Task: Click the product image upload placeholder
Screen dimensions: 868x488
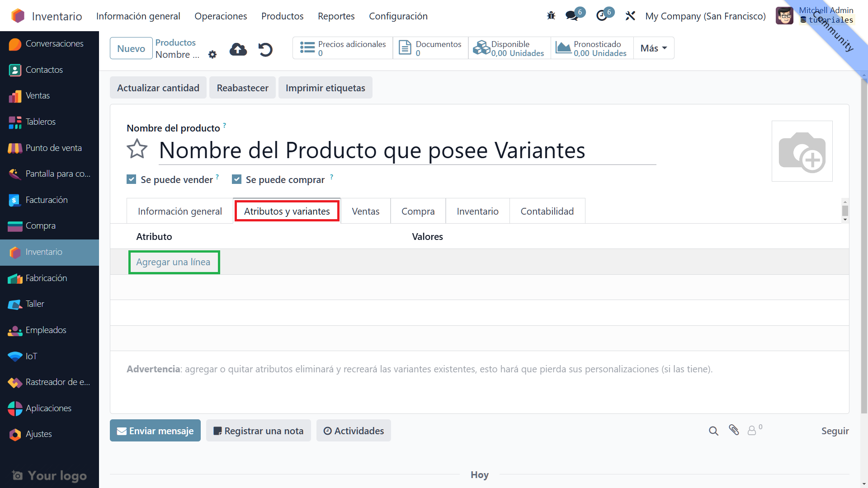Action: point(802,151)
